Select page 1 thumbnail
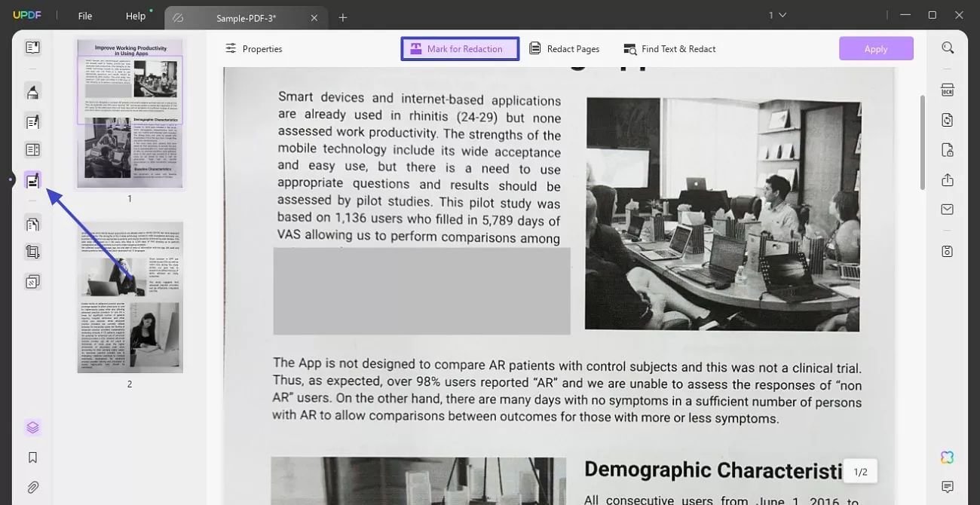Screen dimensions: 980x505 tap(130, 113)
